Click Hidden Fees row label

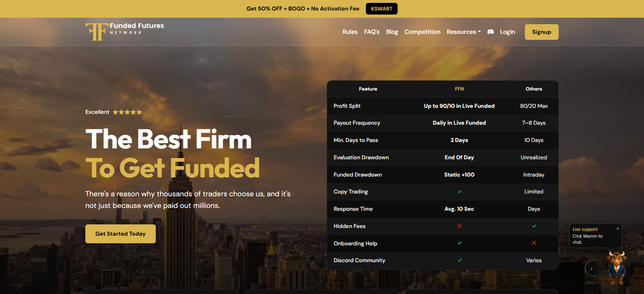[x=350, y=226]
